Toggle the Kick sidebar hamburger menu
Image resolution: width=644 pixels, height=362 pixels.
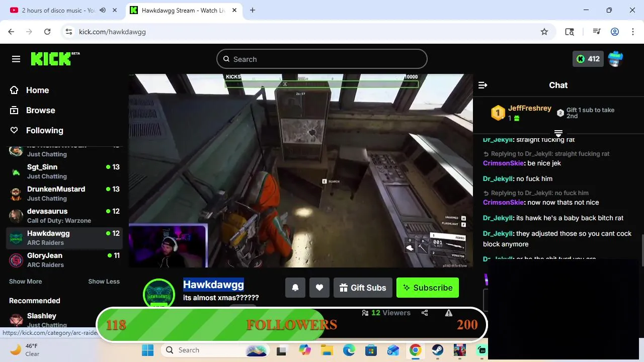click(16, 59)
